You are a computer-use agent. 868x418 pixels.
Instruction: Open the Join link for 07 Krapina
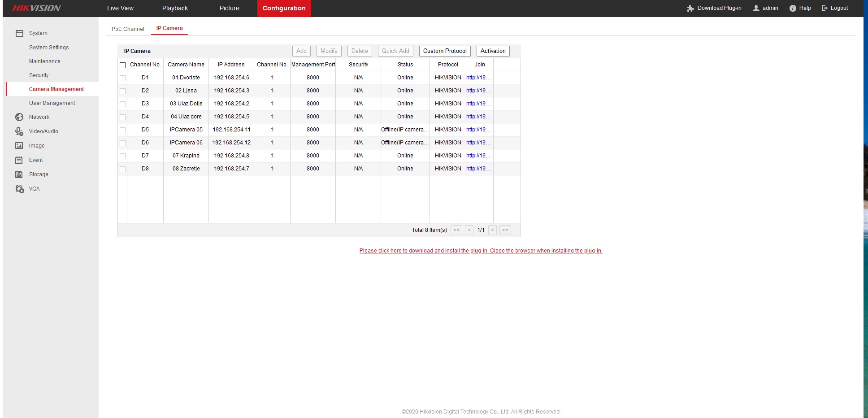pyautogui.click(x=478, y=156)
